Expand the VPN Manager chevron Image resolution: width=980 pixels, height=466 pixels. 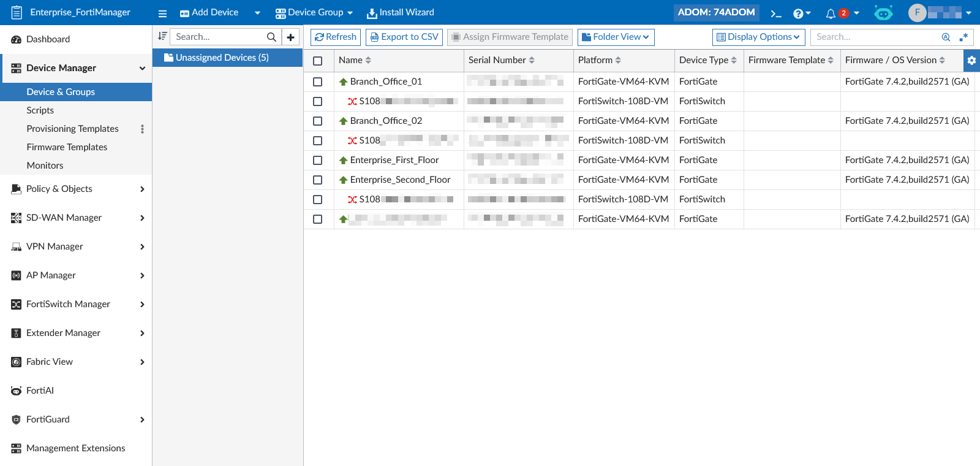(x=142, y=246)
